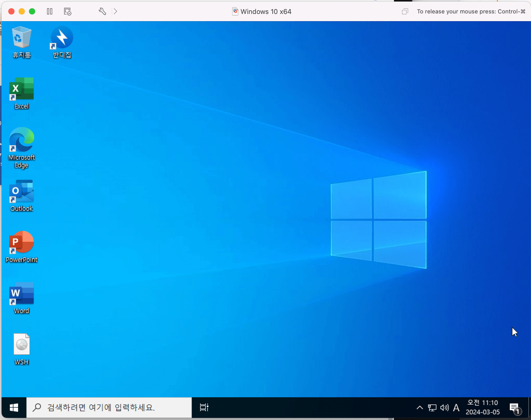Click the yellow minimize window button

pyautogui.click(x=22, y=11)
